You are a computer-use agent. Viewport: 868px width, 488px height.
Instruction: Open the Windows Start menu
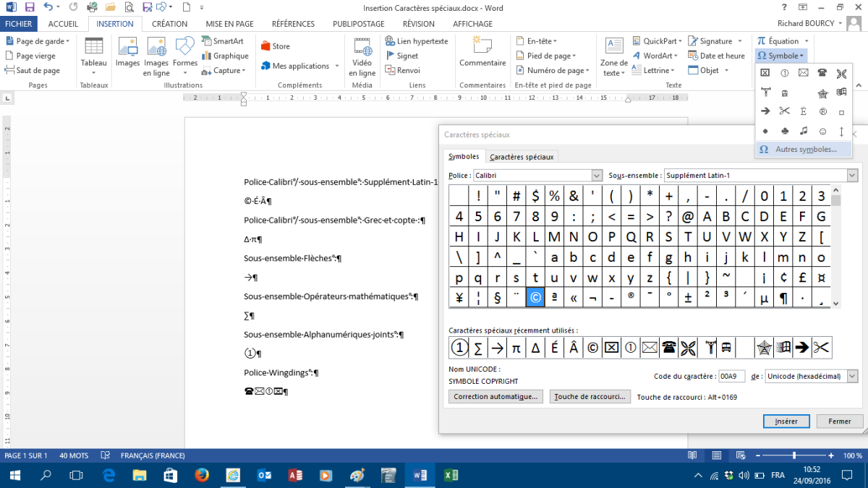click(x=14, y=475)
